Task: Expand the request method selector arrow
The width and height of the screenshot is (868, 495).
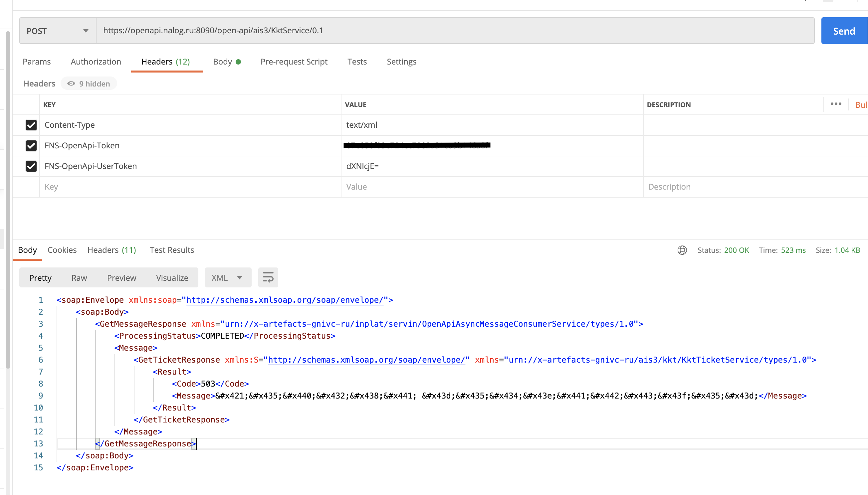Action: pyautogui.click(x=86, y=31)
